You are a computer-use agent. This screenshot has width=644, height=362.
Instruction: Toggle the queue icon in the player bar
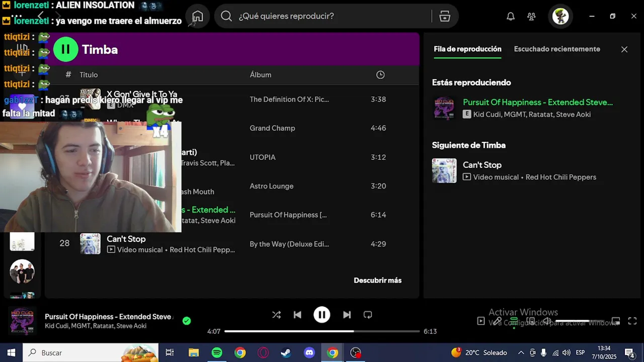coord(514,321)
